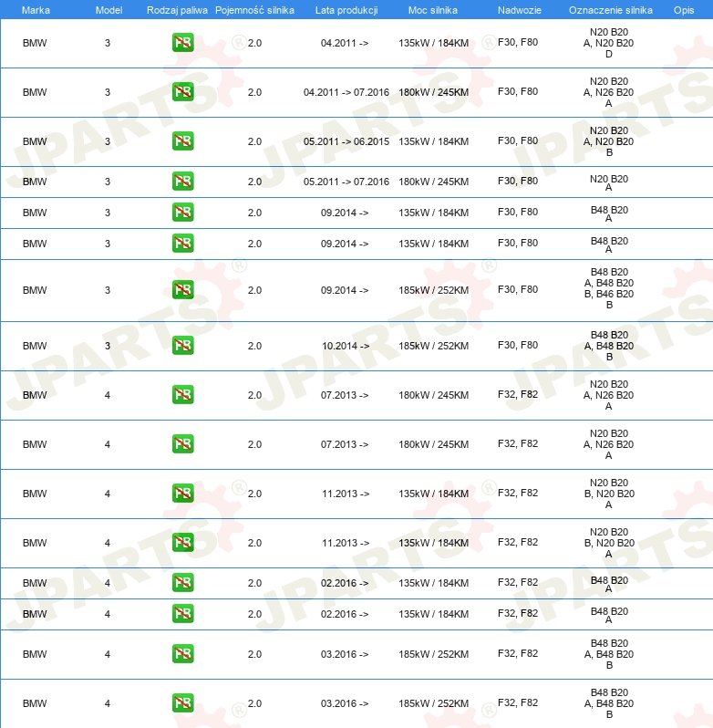This screenshot has height=728, width=713.
Task: Select '09.2014 ->' in the 185kW / 252KM row
Action: click(345, 290)
